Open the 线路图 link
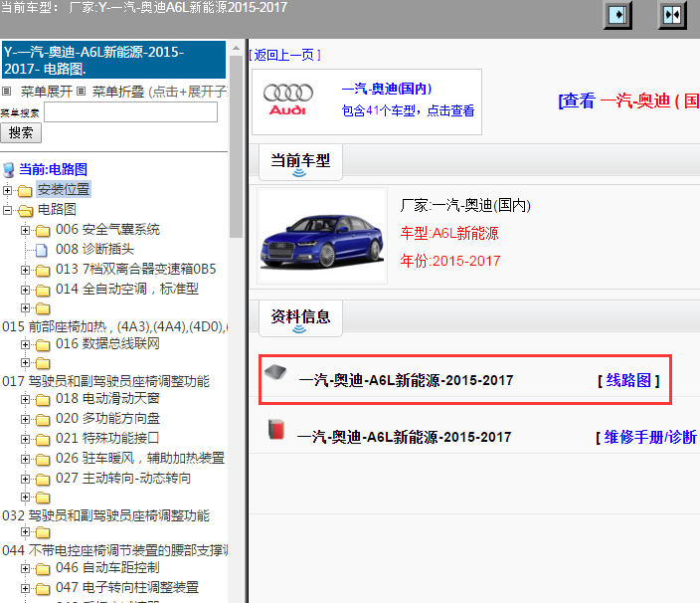Viewport: 700px width, 603px height. point(628,380)
